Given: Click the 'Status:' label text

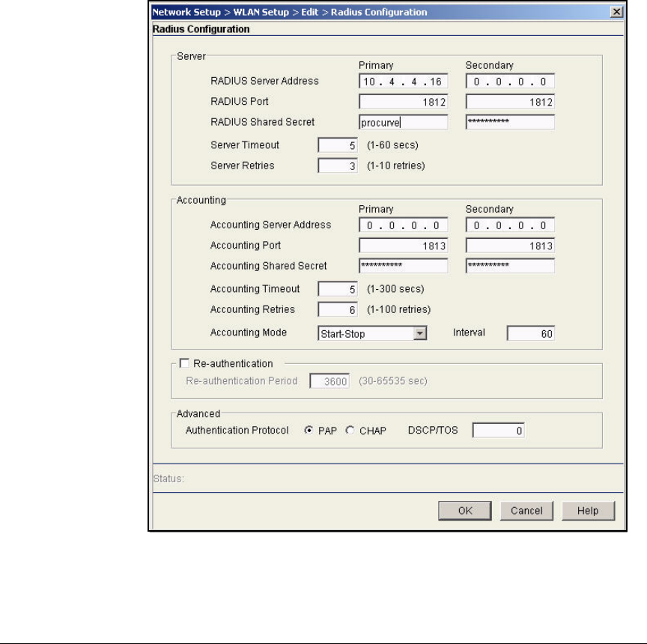Looking at the screenshot, I should [x=168, y=479].
